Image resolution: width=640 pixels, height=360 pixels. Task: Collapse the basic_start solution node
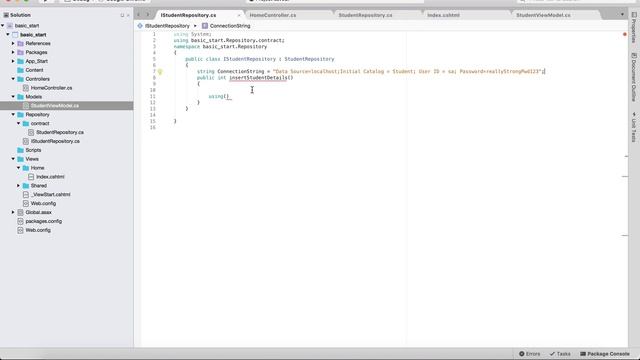click(3, 26)
